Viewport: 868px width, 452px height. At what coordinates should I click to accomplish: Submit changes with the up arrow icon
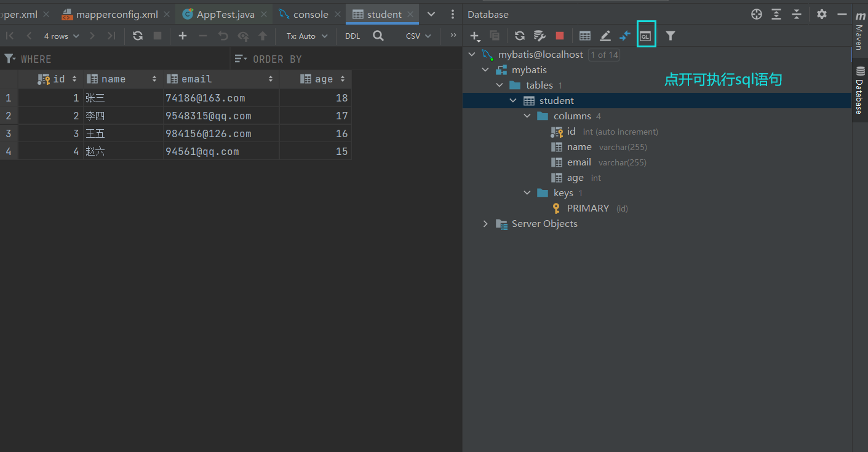263,36
